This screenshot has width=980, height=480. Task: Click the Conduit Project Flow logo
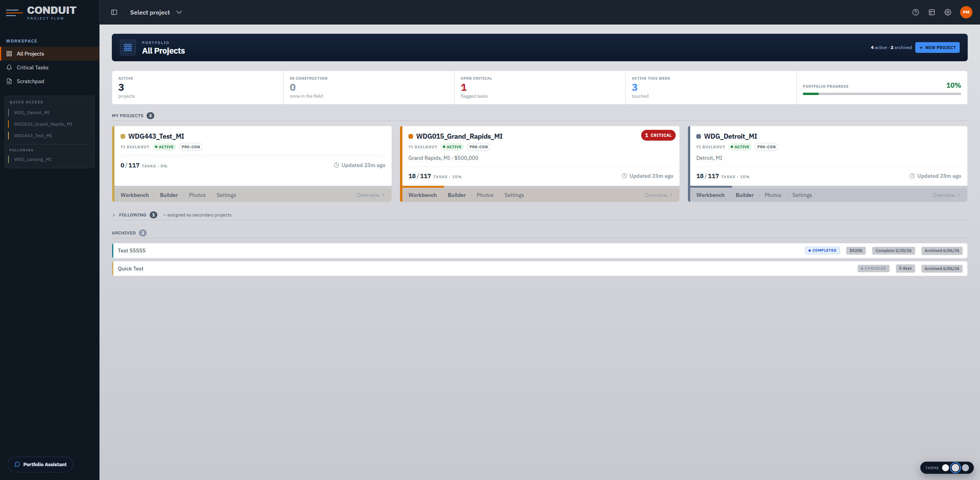pyautogui.click(x=41, y=13)
